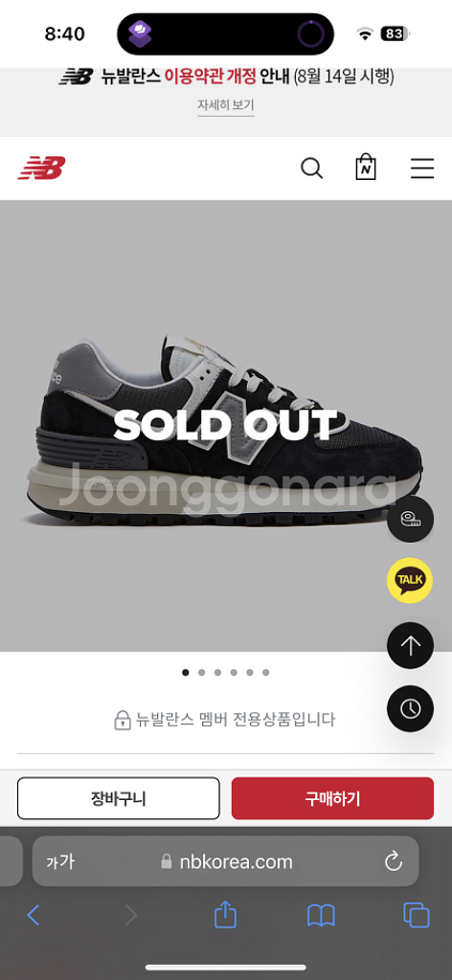Image resolution: width=452 pixels, height=980 pixels.
Task: Tap the scroll-to-top arrow button
Action: pyautogui.click(x=410, y=645)
